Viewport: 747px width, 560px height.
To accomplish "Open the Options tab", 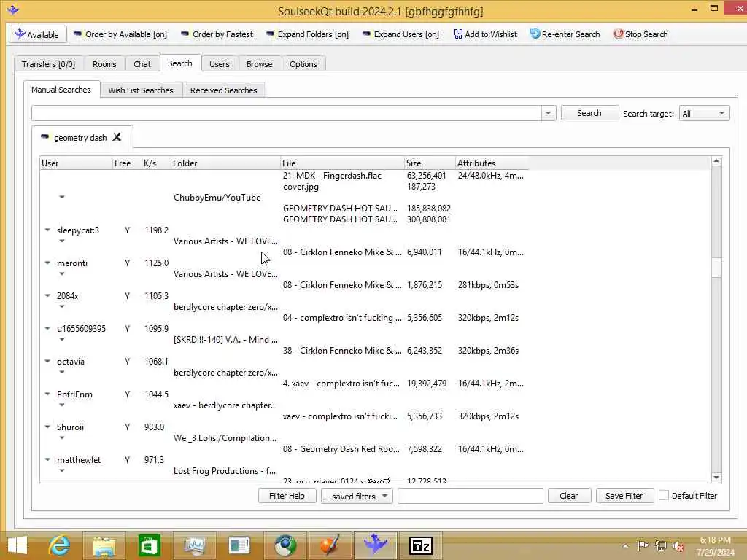I will 303,64.
